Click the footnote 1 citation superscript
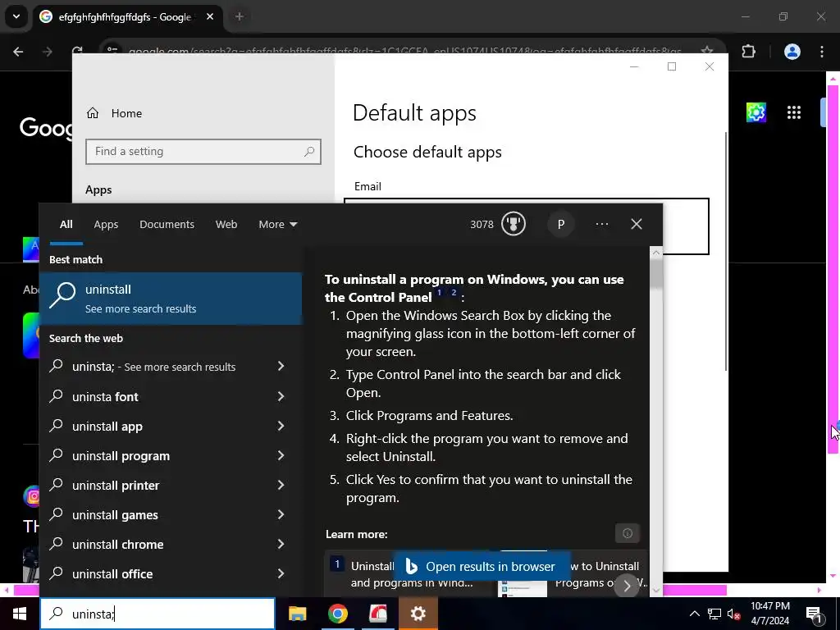Viewport: 840px width, 630px height. click(440, 292)
